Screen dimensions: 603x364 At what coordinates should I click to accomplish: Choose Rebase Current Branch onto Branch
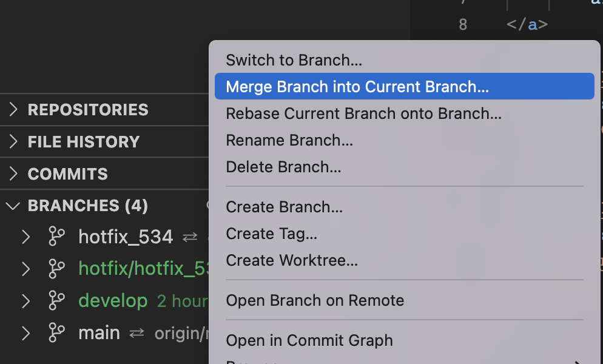pyautogui.click(x=363, y=113)
